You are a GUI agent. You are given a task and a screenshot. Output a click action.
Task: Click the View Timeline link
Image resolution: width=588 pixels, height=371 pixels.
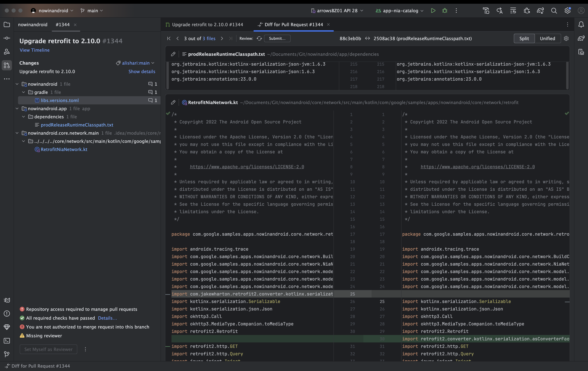click(34, 50)
